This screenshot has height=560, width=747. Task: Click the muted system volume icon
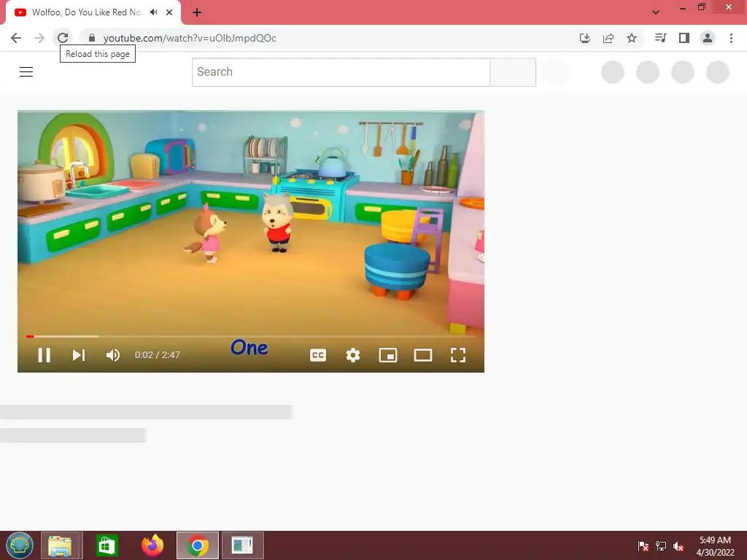click(x=678, y=545)
